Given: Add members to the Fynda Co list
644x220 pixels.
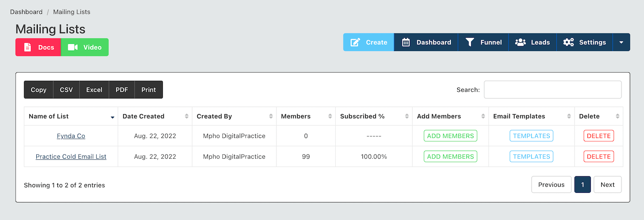Looking at the screenshot, I should 450,136.
